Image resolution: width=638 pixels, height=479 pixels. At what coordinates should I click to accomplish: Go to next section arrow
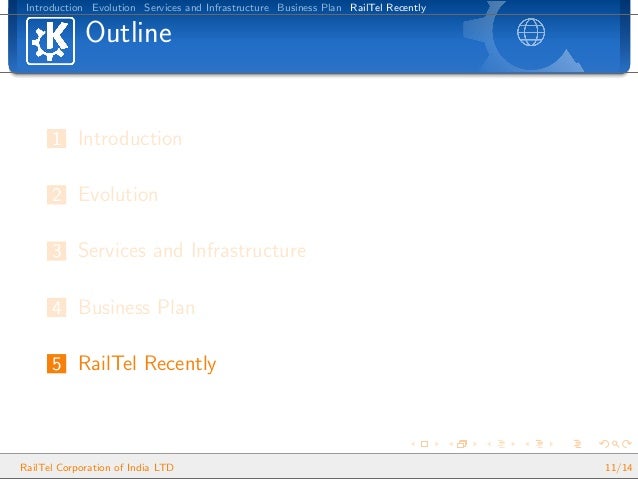pos(551,444)
